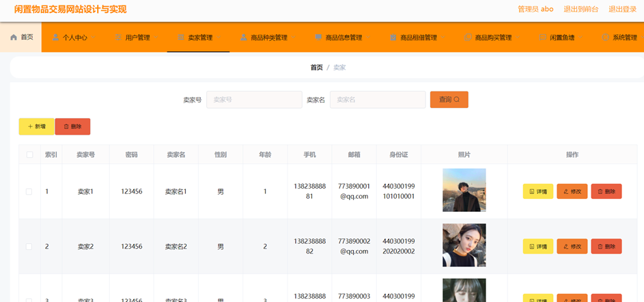This screenshot has width=644, height=302.
Task: Click 退出到前台 link at top right
Action: point(580,9)
